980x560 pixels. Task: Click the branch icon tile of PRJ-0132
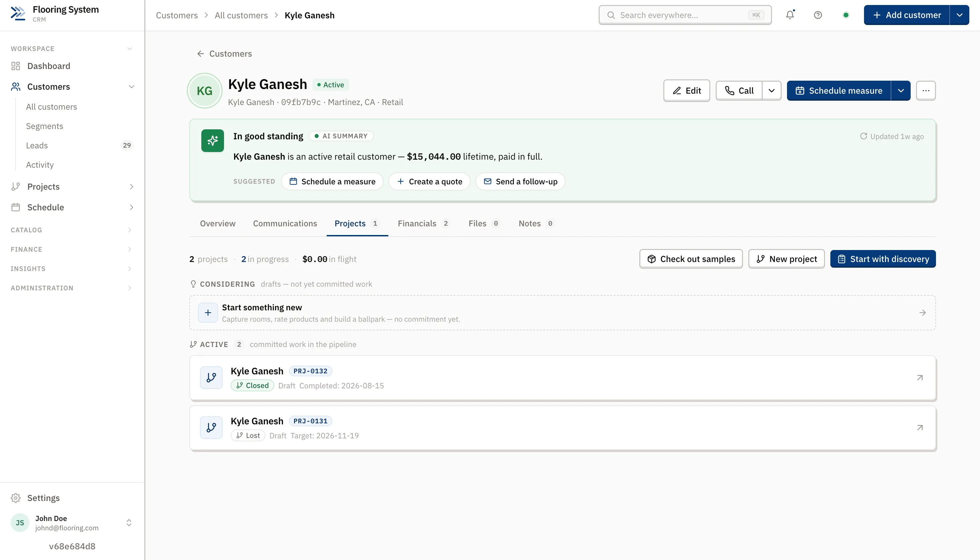(x=211, y=378)
